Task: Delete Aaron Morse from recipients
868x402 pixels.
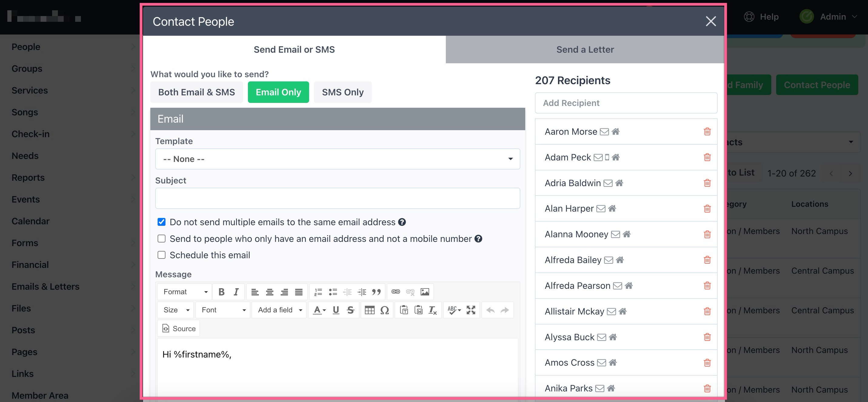Action: pyautogui.click(x=707, y=132)
